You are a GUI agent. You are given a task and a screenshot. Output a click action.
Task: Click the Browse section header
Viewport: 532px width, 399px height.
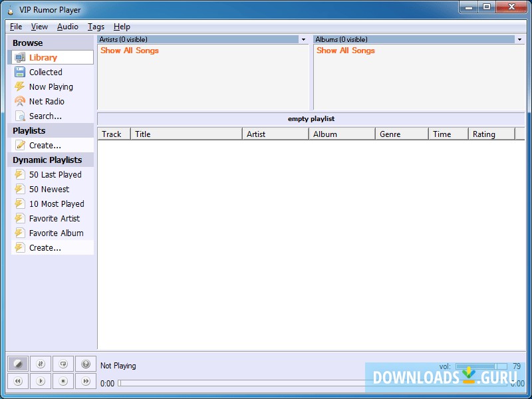pos(51,43)
